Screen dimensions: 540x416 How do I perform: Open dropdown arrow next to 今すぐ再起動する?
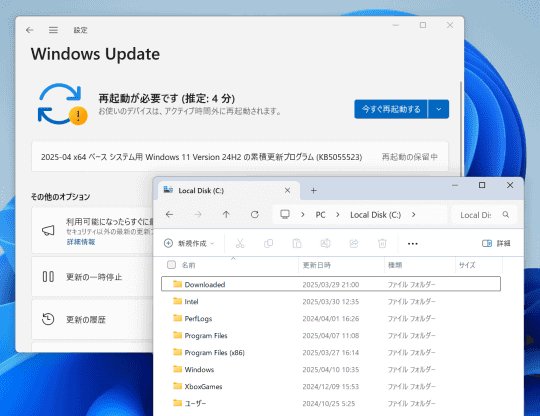438,109
